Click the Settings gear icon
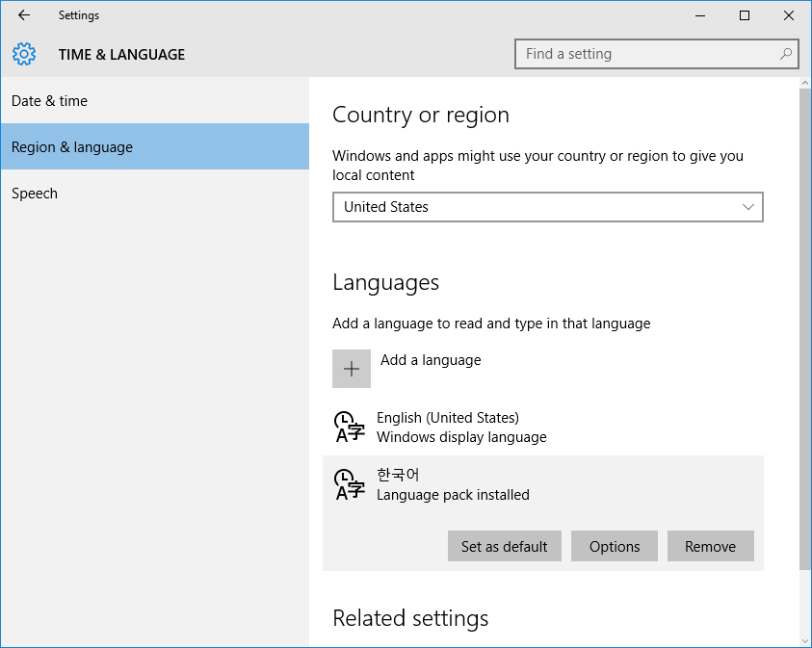Image resolution: width=812 pixels, height=648 pixels. click(x=24, y=54)
